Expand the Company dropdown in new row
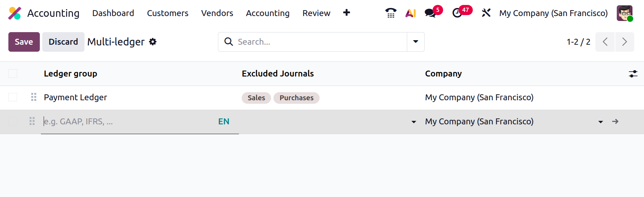The image size is (644, 197). 600,122
